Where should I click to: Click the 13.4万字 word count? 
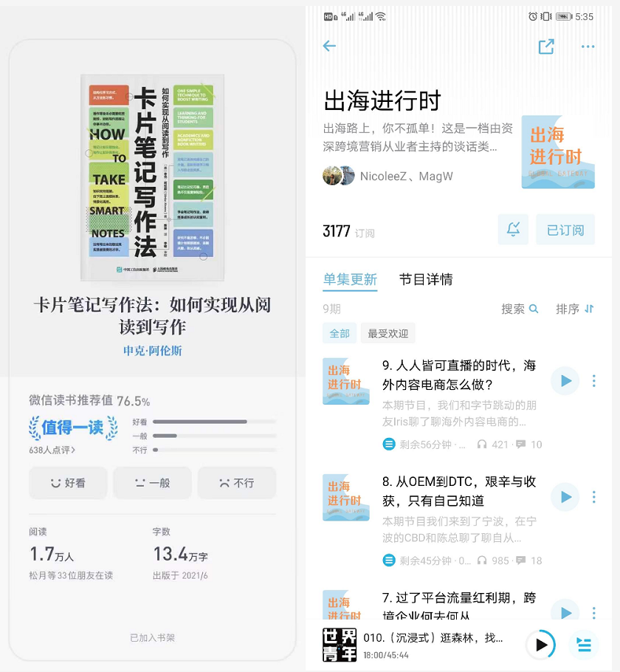(180, 554)
